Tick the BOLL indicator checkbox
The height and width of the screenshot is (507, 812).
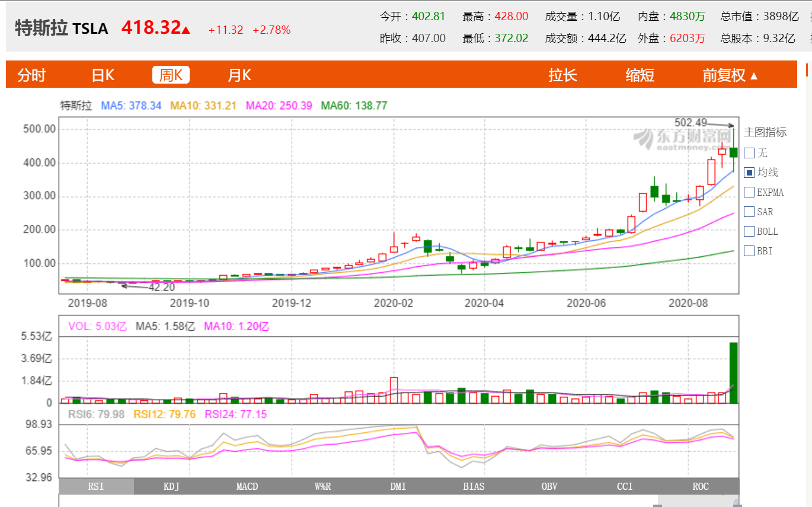point(749,231)
